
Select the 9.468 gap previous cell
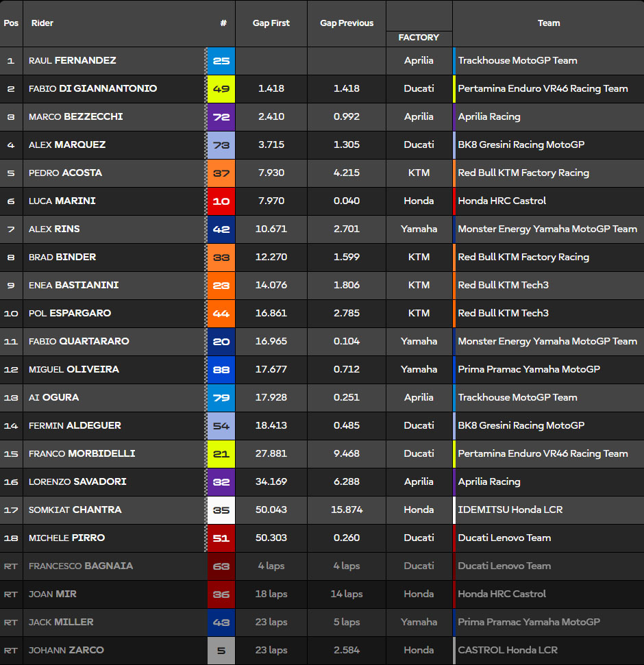pos(347,454)
